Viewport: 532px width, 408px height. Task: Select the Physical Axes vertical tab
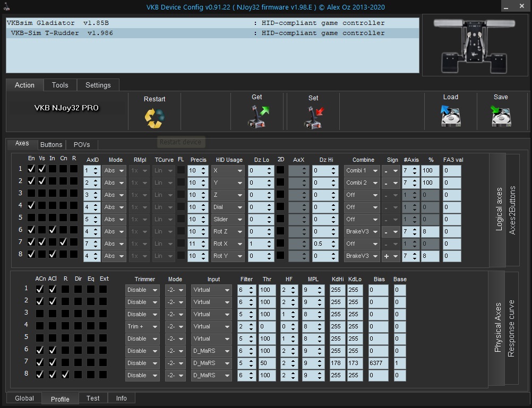pos(497,328)
